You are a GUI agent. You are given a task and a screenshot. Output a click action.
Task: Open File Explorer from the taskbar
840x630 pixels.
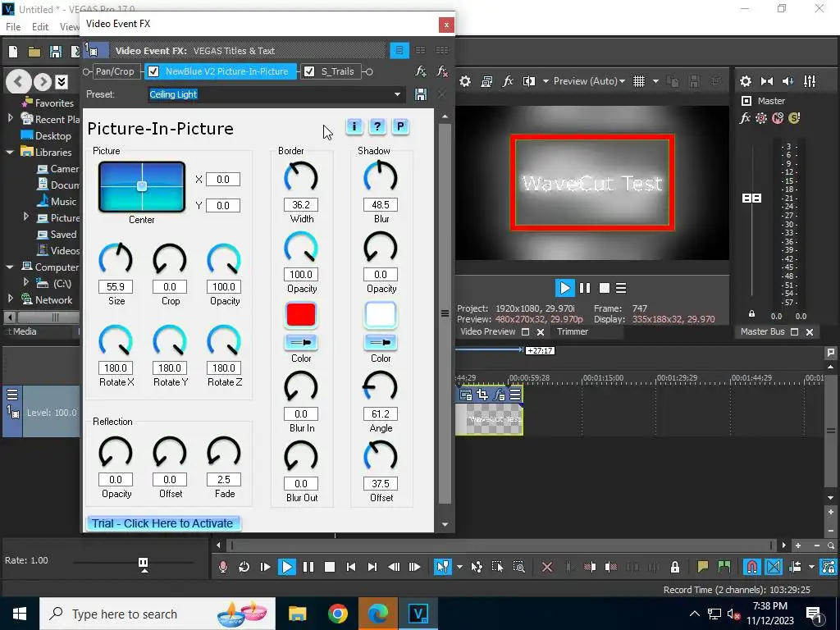click(297, 614)
